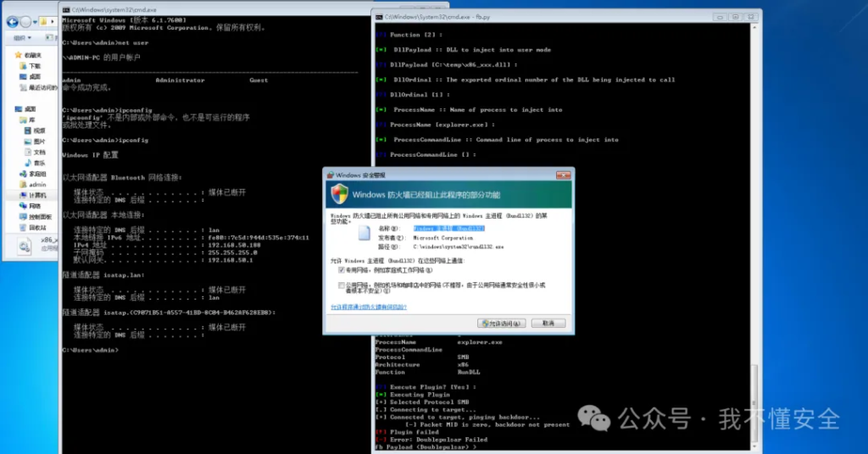
Task: Click Allow access (允许访问) in firewall dialog
Action: 502,323
